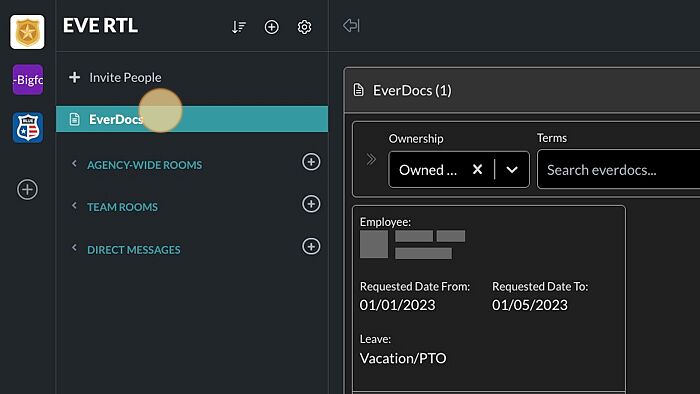Open the gold star badge workspace
This screenshot has height=394, width=700.
(x=27, y=32)
